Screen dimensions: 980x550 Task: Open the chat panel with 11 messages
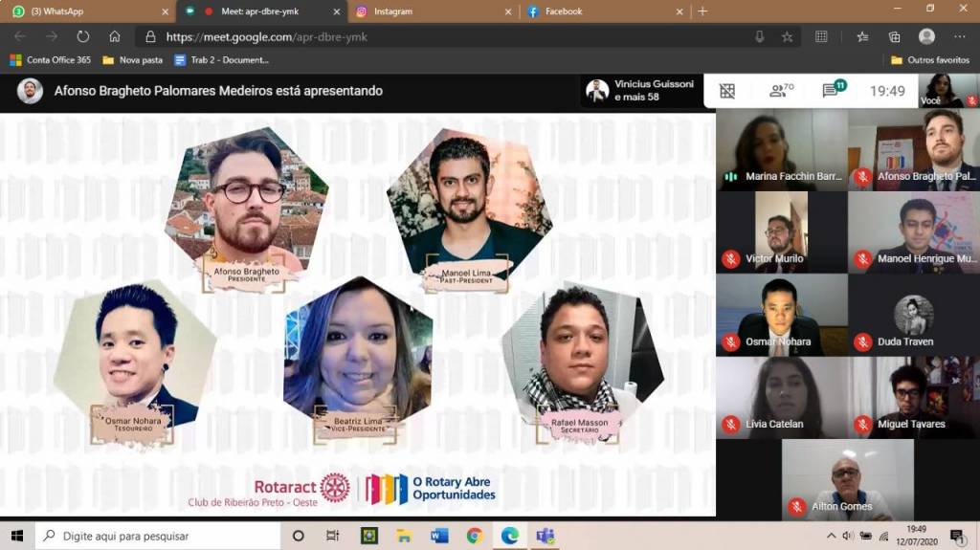coord(831,91)
